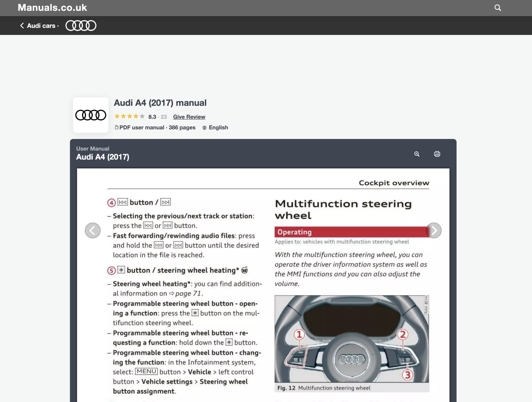
Task: Click the multifunction steering wheel figure image
Action: pos(352,339)
